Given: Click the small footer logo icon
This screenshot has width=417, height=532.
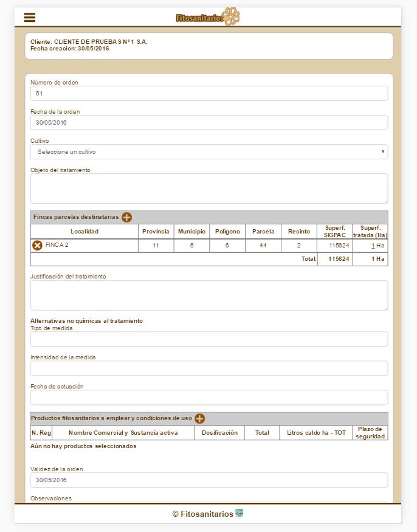Looking at the screenshot, I should coord(240,513).
